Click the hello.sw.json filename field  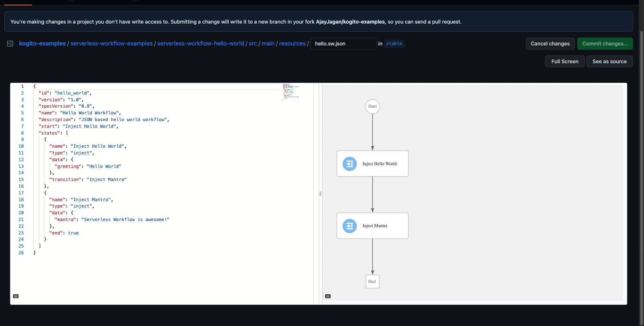(x=343, y=43)
